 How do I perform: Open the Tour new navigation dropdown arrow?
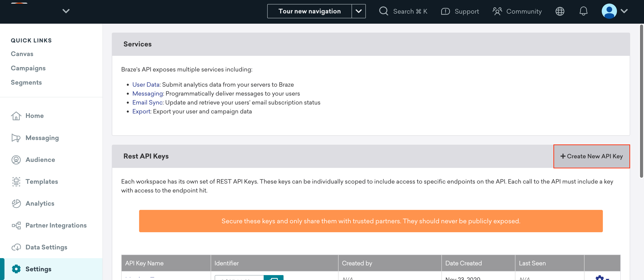click(x=359, y=11)
